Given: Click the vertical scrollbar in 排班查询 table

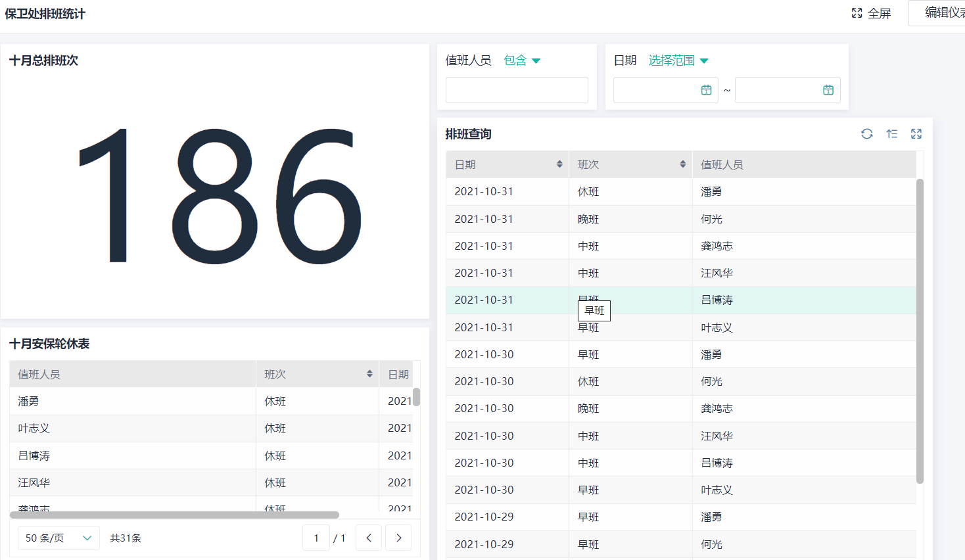Looking at the screenshot, I should pyautogui.click(x=920, y=329).
